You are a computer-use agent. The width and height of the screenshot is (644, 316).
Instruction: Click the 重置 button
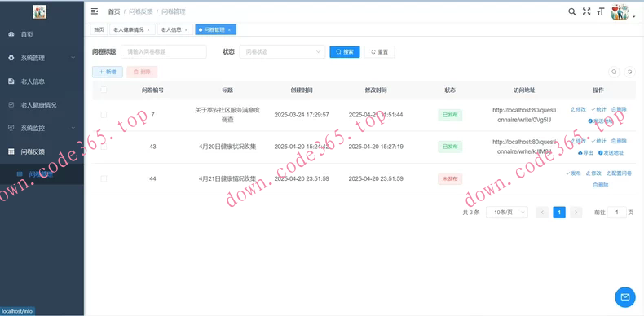coord(379,51)
